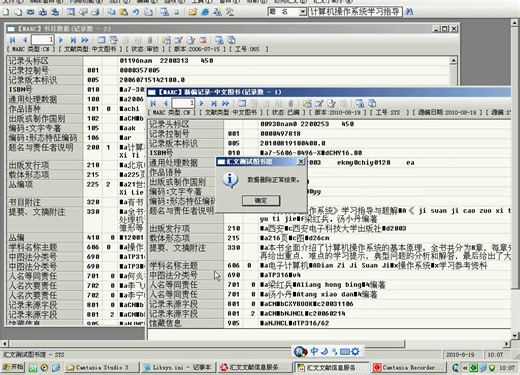The width and height of the screenshot is (520, 375).
Task: Go to last record in 书目数据 window
Action: click(x=73, y=40)
